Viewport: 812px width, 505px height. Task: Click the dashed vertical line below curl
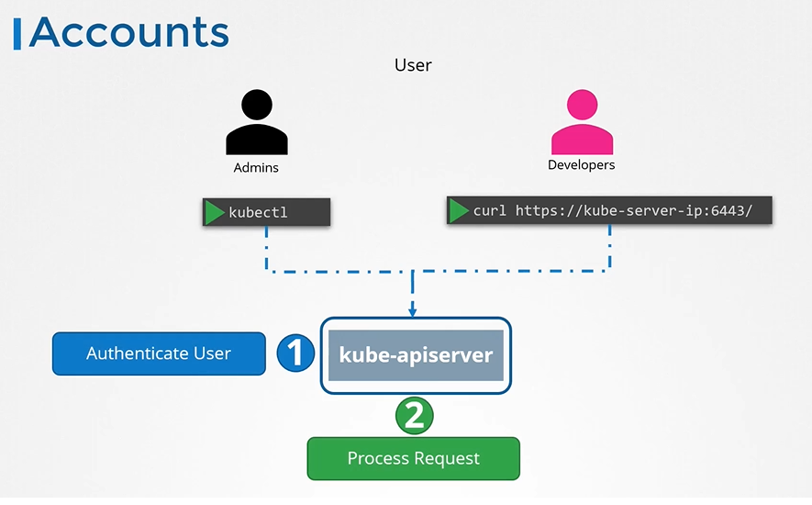pyautogui.click(x=610, y=248)
